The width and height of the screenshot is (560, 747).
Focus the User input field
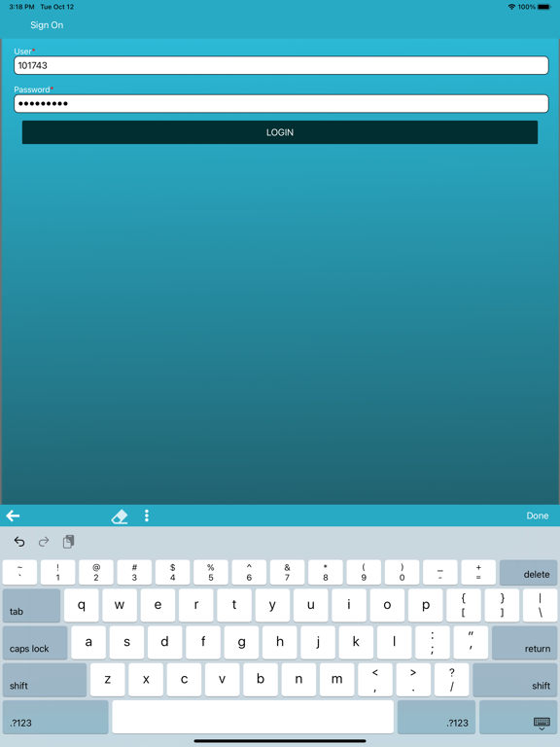[x=281, y=65]
